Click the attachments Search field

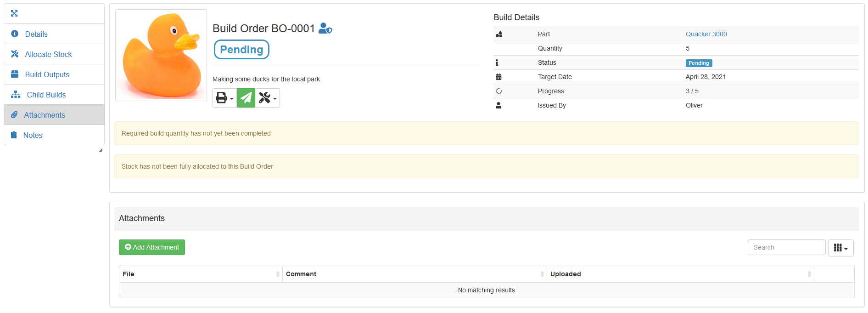click(x=786, y=247)
